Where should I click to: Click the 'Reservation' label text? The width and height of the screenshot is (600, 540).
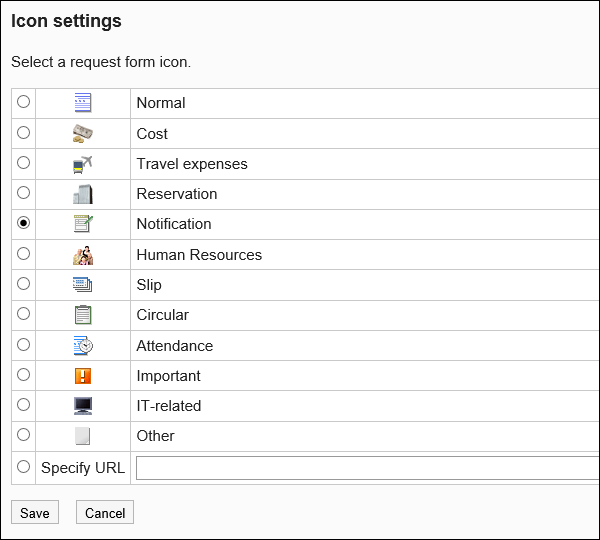pos(177,194)
